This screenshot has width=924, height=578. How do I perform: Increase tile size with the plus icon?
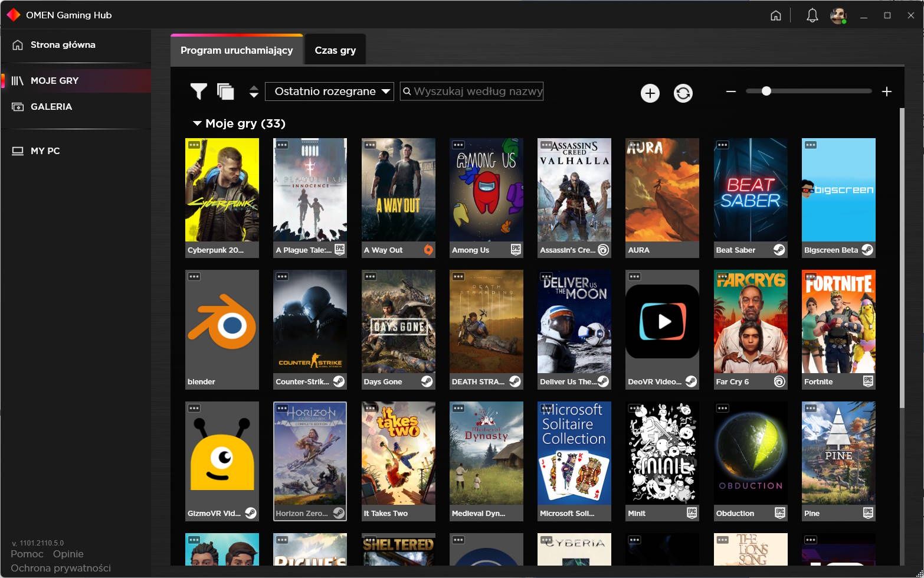(886, 92)
